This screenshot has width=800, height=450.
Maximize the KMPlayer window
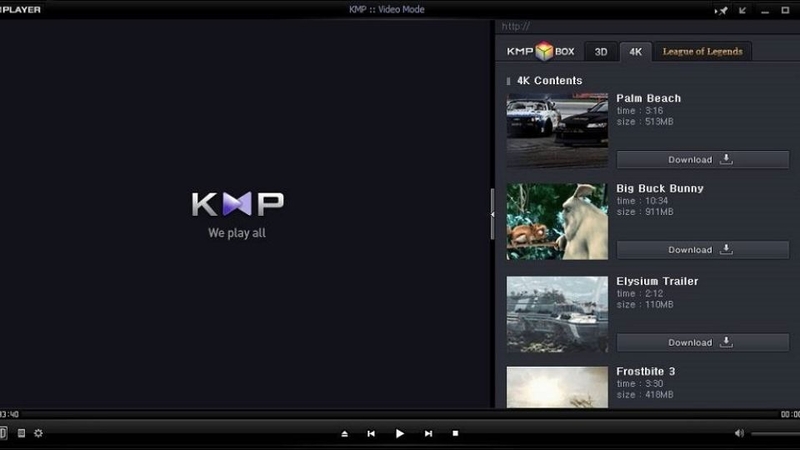tap(785, 10)
